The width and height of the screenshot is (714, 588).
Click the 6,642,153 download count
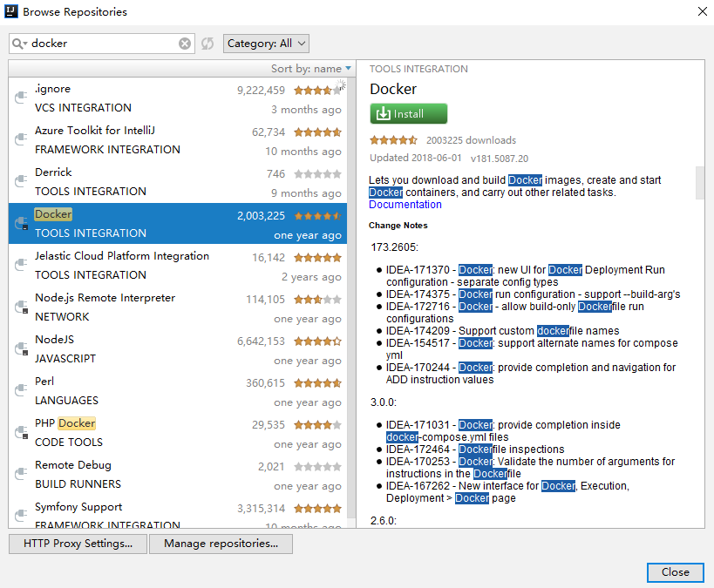pos(261,341)
